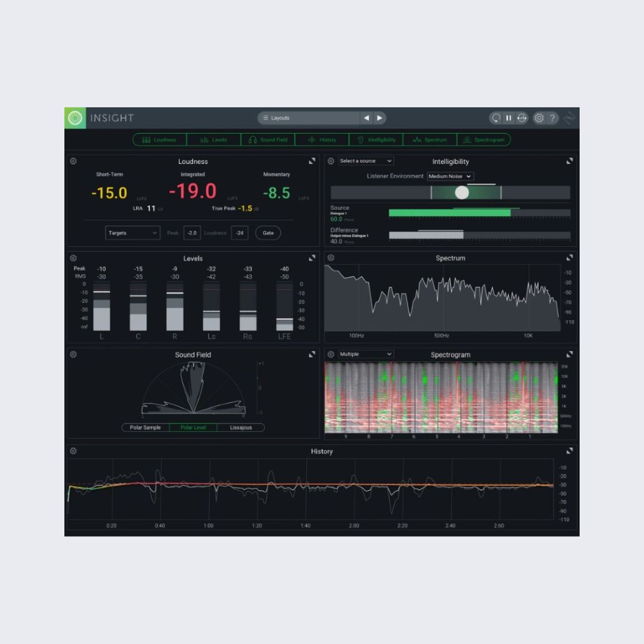Click the Integrated loudness value -19.0
This screenshot has width=644, height=644.
[x=193, y=191]
